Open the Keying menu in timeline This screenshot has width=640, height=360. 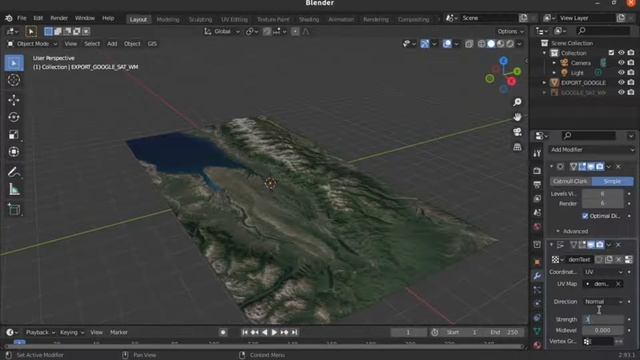71,332
